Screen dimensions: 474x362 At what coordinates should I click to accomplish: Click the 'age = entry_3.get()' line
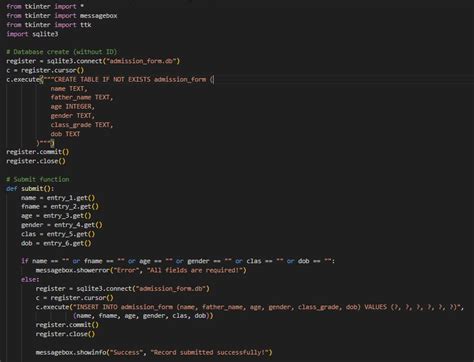(x=56, y=216)
